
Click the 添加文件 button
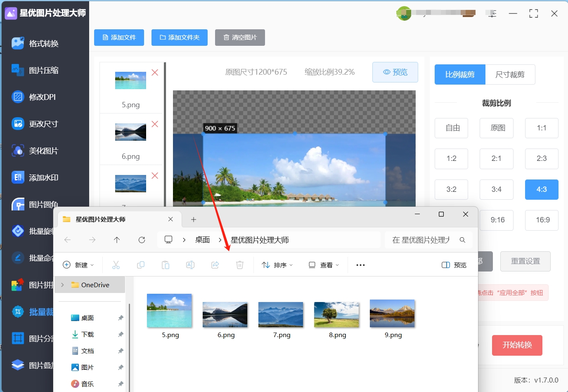119,38
